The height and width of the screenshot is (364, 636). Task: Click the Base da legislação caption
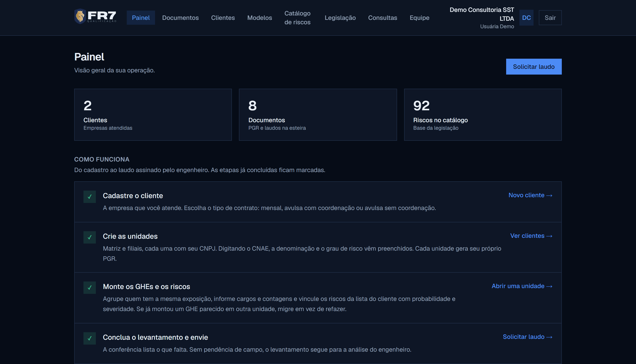pyautogui.click(x=435, y=128)
